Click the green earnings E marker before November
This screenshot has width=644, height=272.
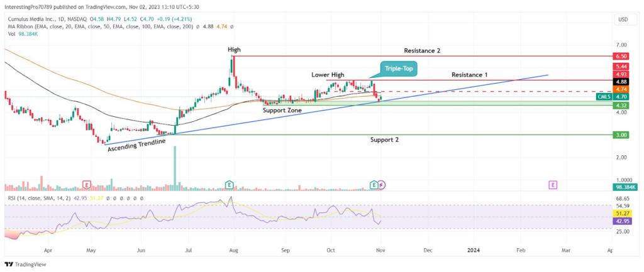374,185
